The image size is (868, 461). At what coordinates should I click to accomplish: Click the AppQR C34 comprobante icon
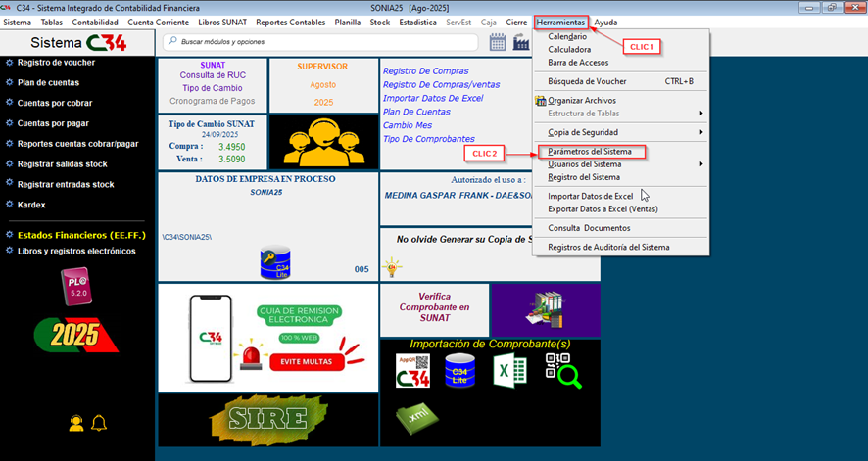(x=412, y=371)
